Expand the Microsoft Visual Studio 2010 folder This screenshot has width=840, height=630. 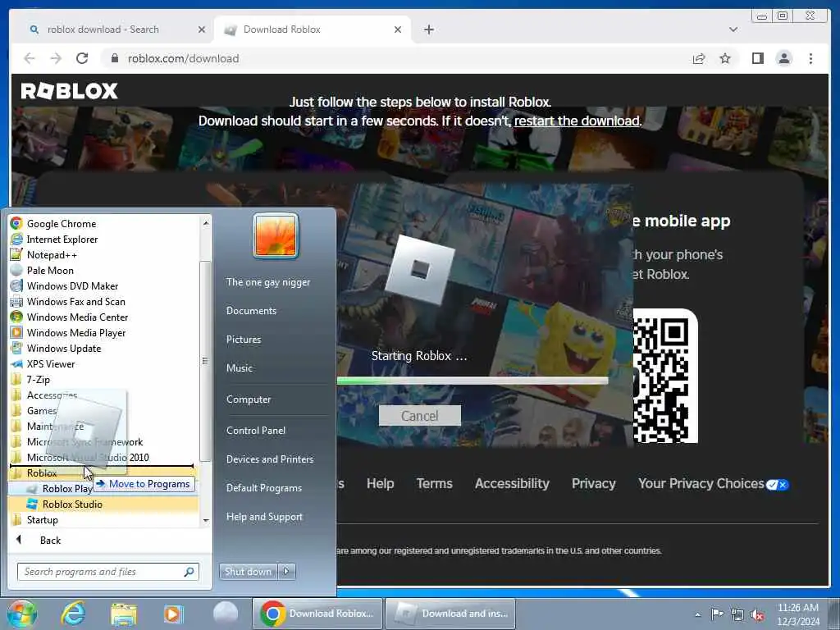(x=88, y=457)
